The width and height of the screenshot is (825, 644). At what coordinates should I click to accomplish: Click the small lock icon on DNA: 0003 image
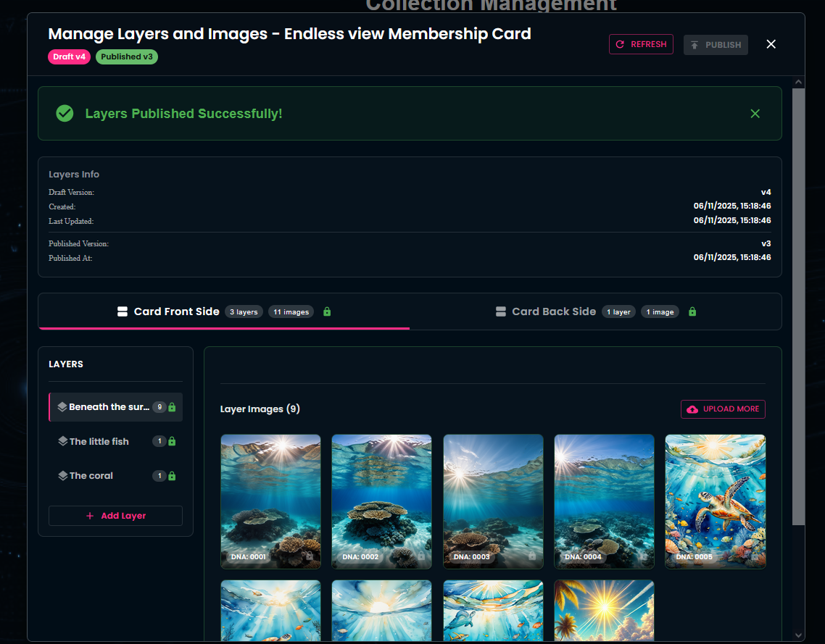tap(532, 556)
